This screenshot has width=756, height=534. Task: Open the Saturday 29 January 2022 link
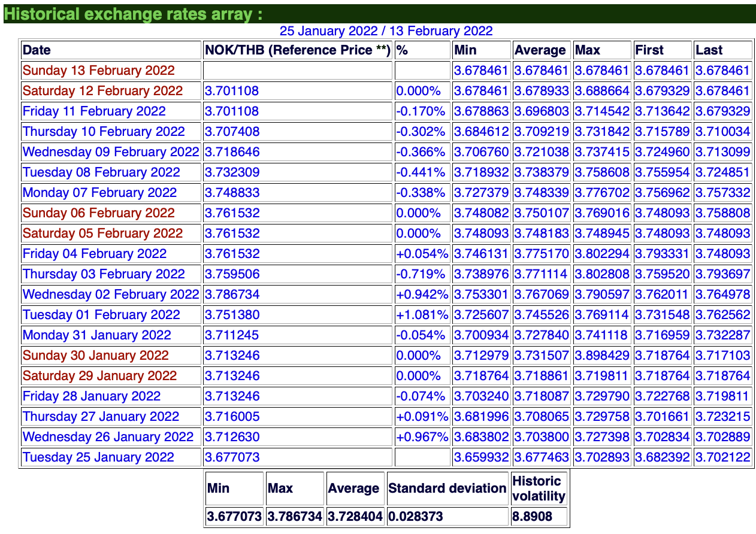click(x=99, y=376)
